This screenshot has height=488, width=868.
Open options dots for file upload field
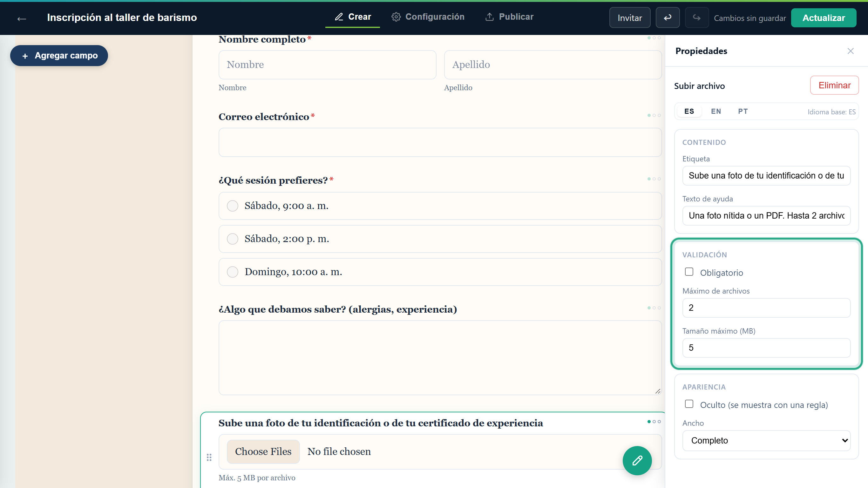654,422
